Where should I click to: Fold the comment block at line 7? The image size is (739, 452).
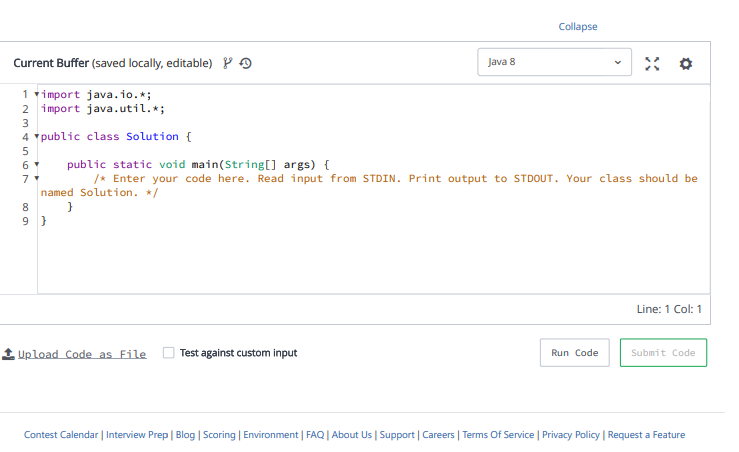[36, 179]
